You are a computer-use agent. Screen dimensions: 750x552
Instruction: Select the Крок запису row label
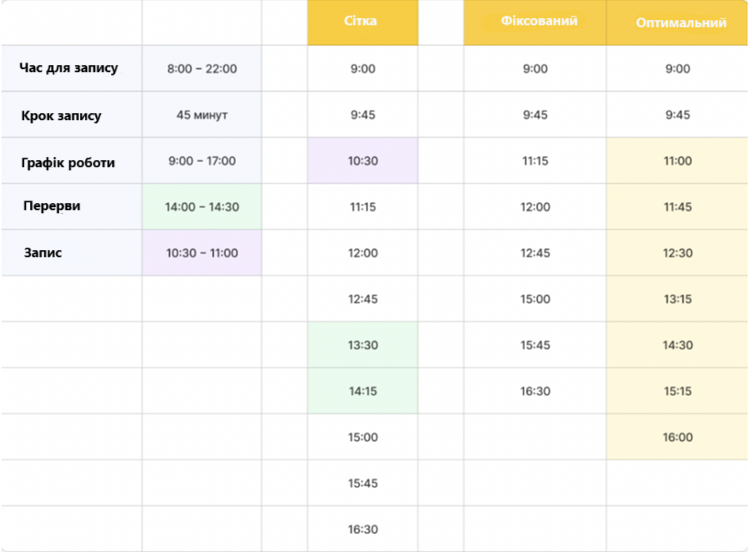coord(61,116)
